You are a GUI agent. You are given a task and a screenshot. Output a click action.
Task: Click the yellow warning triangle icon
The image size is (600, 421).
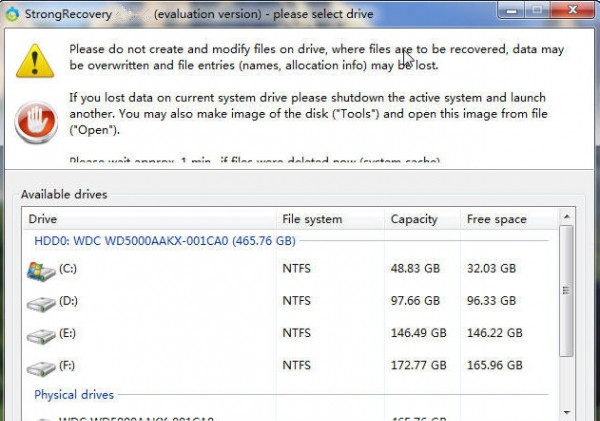click(34, 61)
